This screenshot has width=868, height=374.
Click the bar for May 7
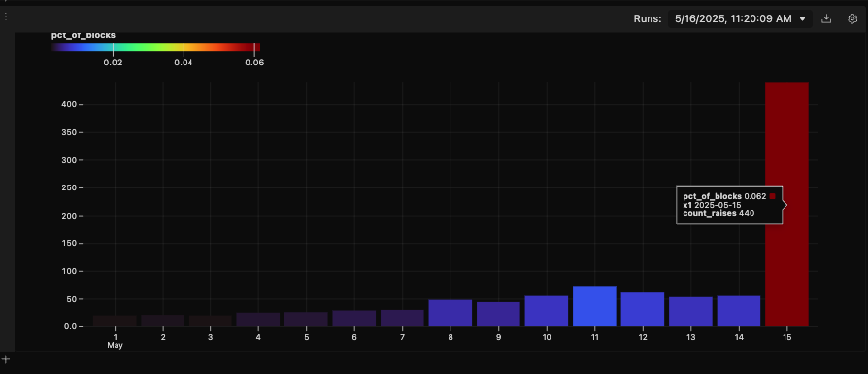pos(402,318)
